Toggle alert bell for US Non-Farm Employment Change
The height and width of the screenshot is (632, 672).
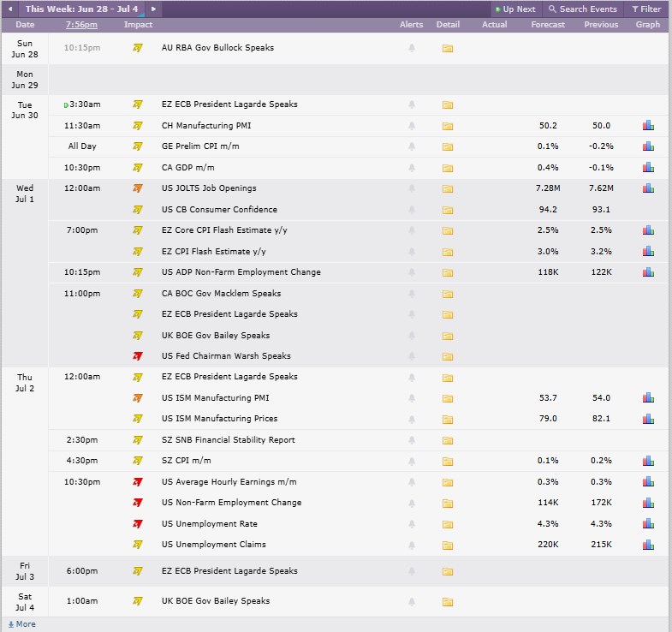[x=412, y=503]
